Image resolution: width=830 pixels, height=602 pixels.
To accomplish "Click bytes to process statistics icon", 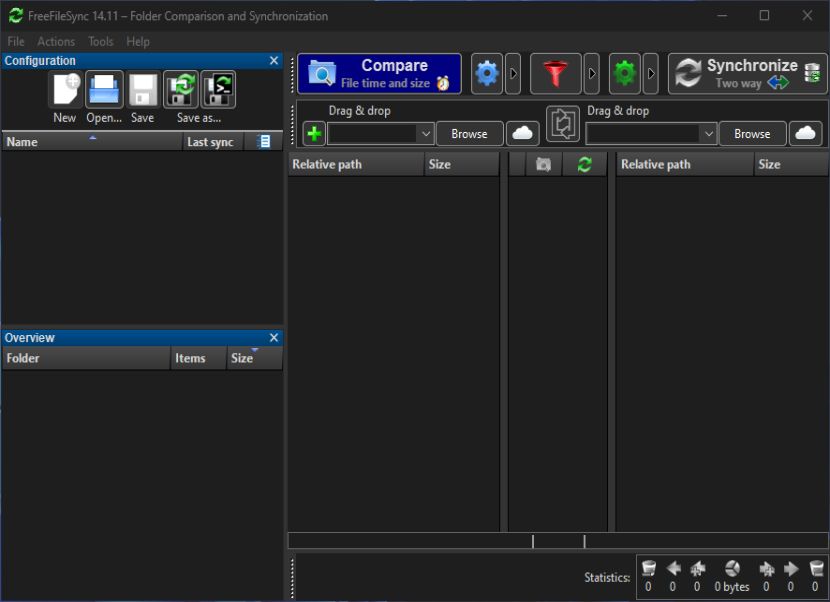I will [x=732, y=569].
